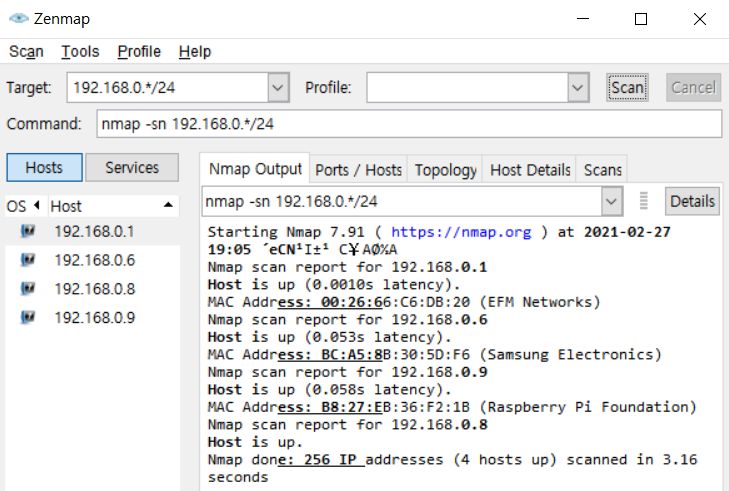Click the Scan button
The image size is (729, 491).
click(x=627, y=87)
